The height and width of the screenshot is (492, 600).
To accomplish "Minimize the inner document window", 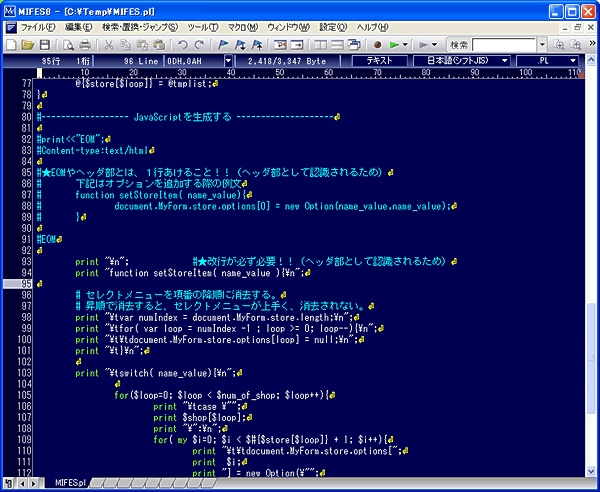I will [x=566, y=28].
